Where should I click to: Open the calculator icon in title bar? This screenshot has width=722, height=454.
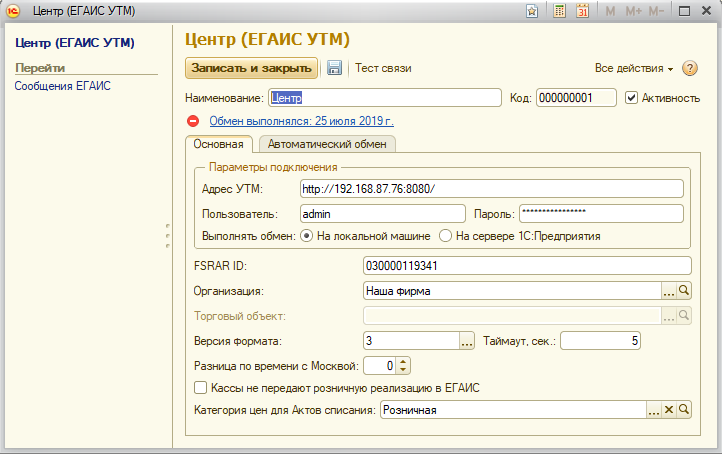(559, 11)
